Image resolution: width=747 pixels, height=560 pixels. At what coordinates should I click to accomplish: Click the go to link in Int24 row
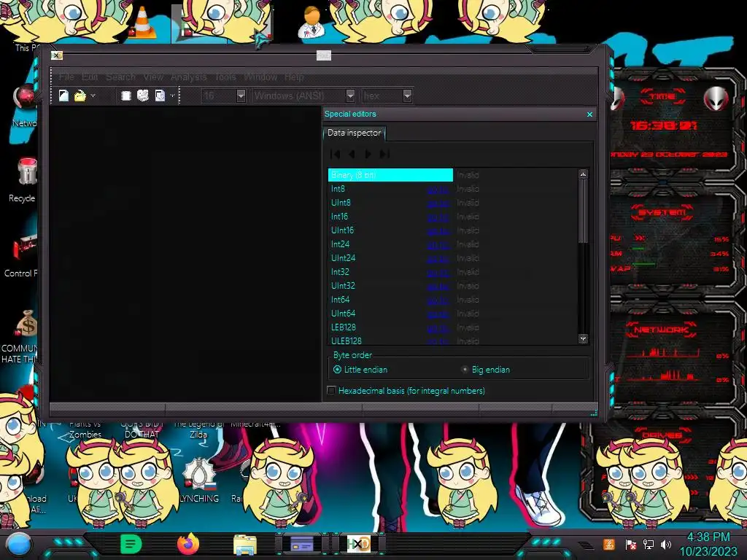point(438,245)
